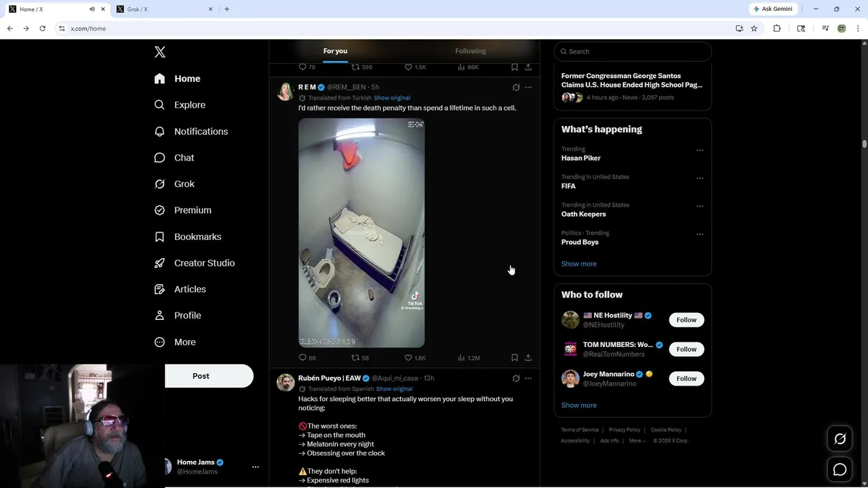This screenshot has width=868, height=488.
Task: Open Chrome three-dot menu
Action: pos(859,28)
